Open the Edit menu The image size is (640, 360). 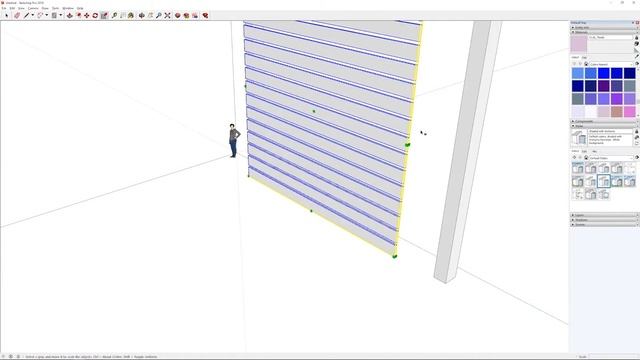(12, 8)
